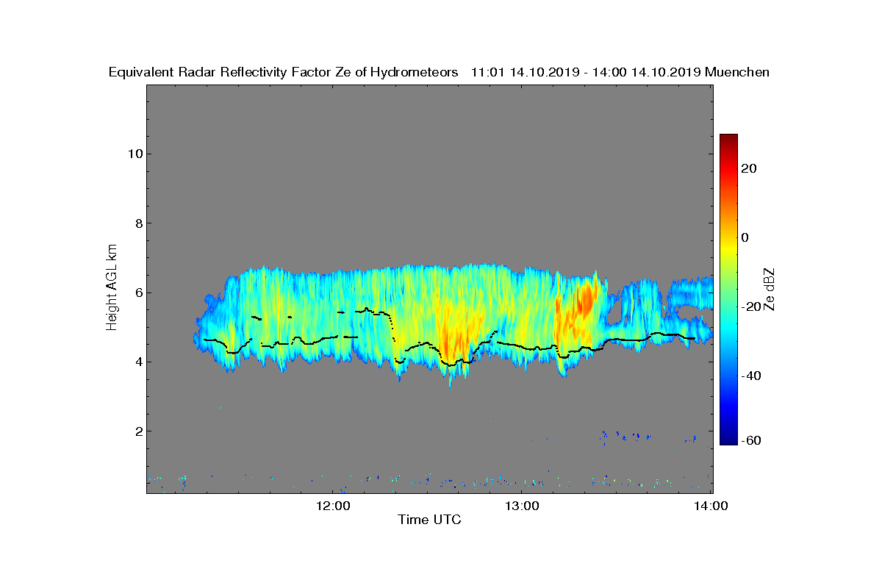
Task: Click the colorbar value 0
Action: click(x=745, y=237)
